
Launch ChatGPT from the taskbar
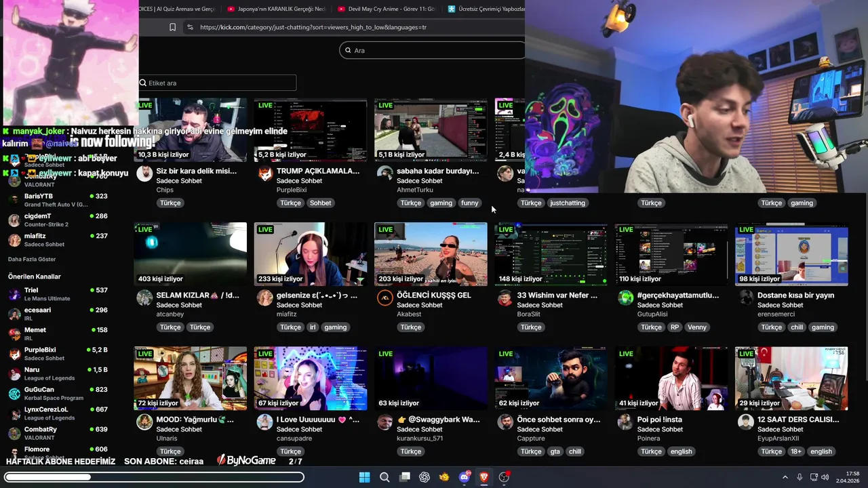pos(425,477)
